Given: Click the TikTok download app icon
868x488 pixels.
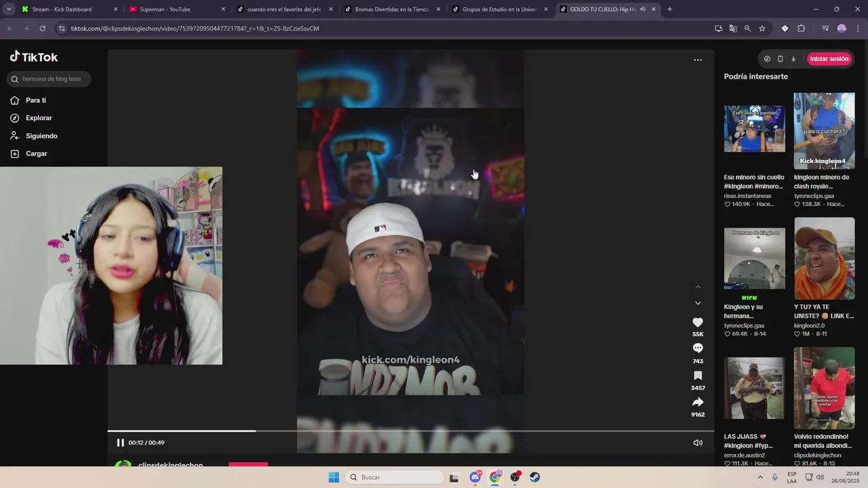Looking at the screenshot, I should coord(793,59).
